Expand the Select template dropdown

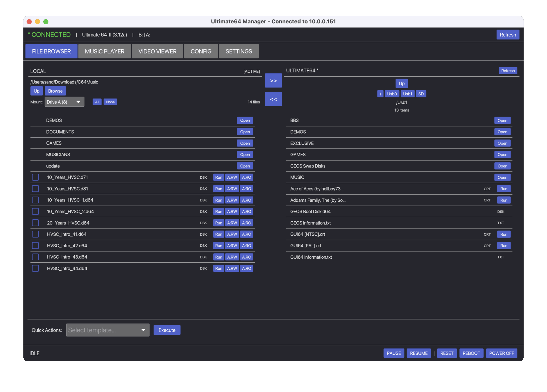[x=107, y=330]
